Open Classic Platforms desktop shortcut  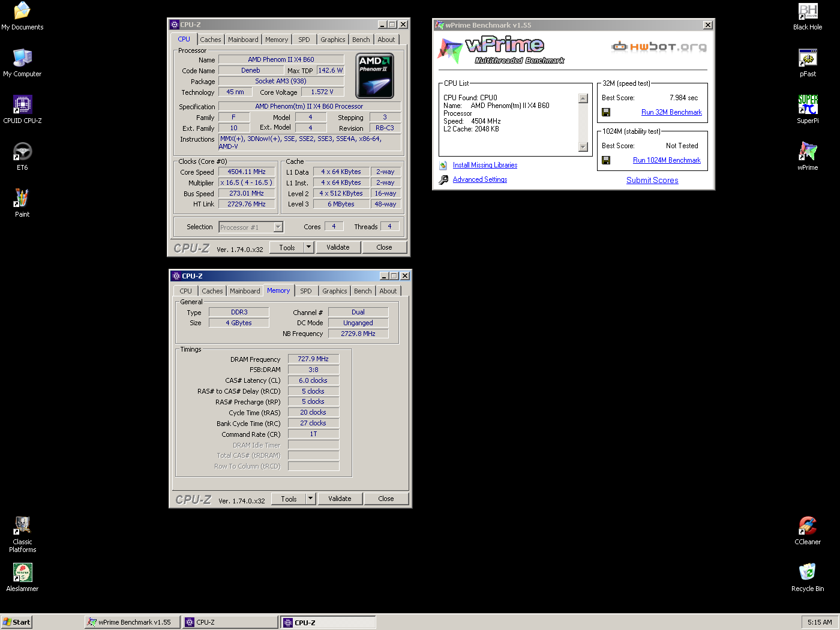22,535
